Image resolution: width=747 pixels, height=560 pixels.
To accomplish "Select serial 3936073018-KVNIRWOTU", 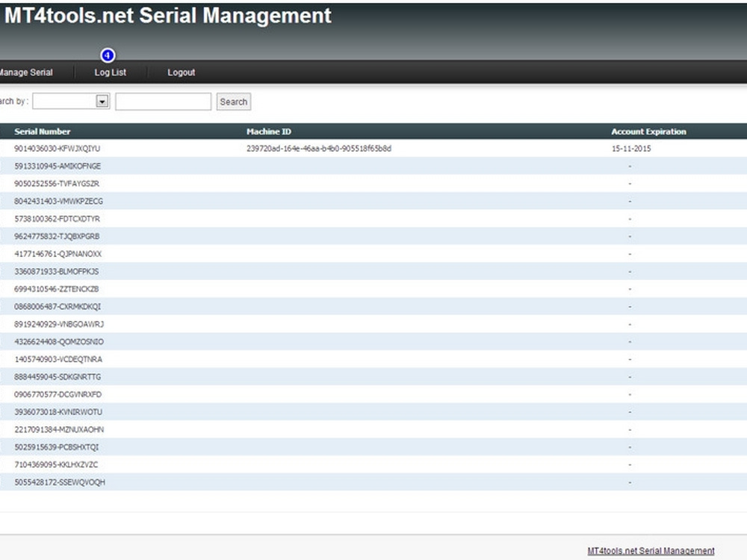I will point(58,412).
